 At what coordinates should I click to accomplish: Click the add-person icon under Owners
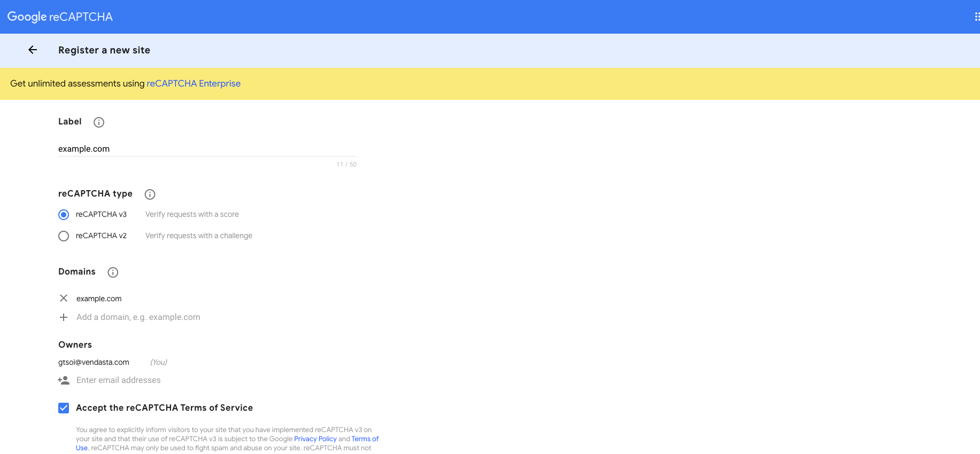(64, 380)
